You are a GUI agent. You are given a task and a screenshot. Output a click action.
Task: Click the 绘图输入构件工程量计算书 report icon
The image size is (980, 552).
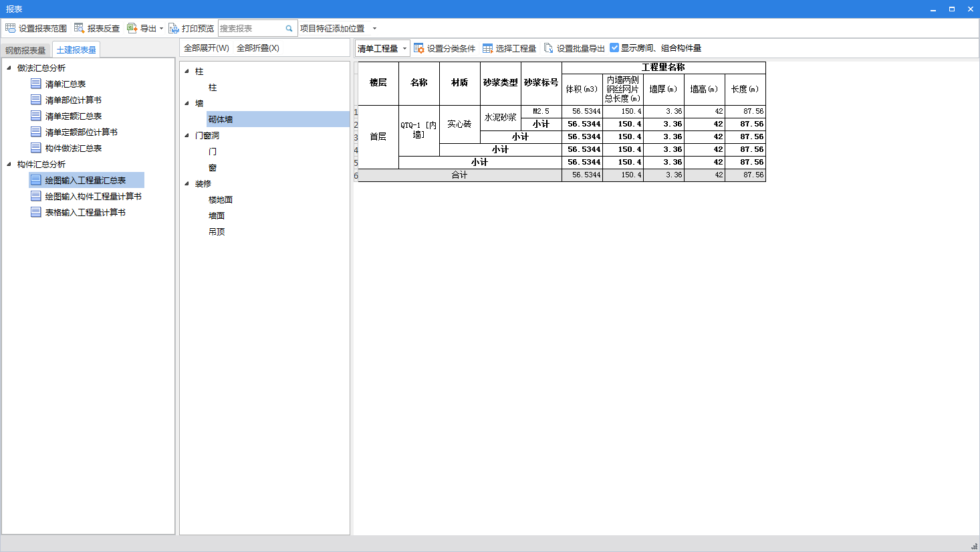coord(36,196)
